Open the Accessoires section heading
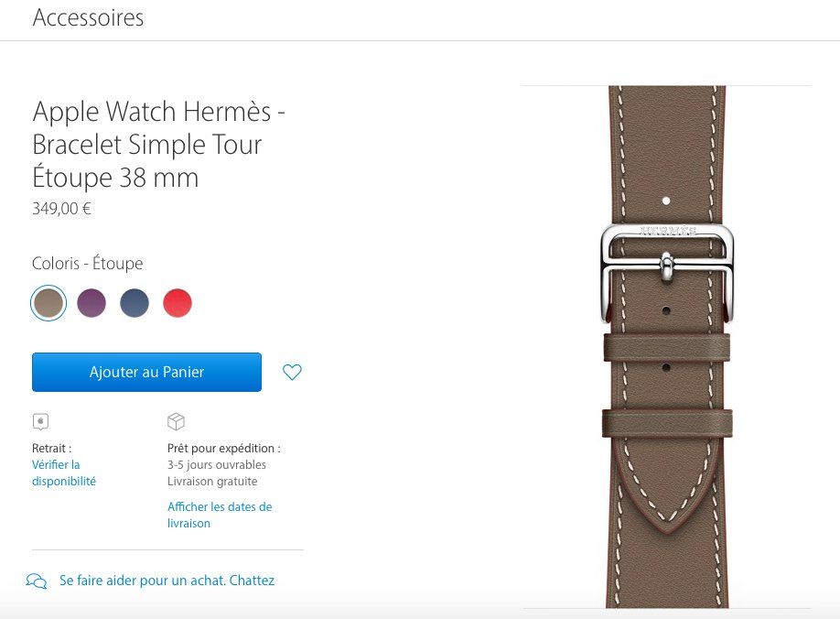 (89, 17)
